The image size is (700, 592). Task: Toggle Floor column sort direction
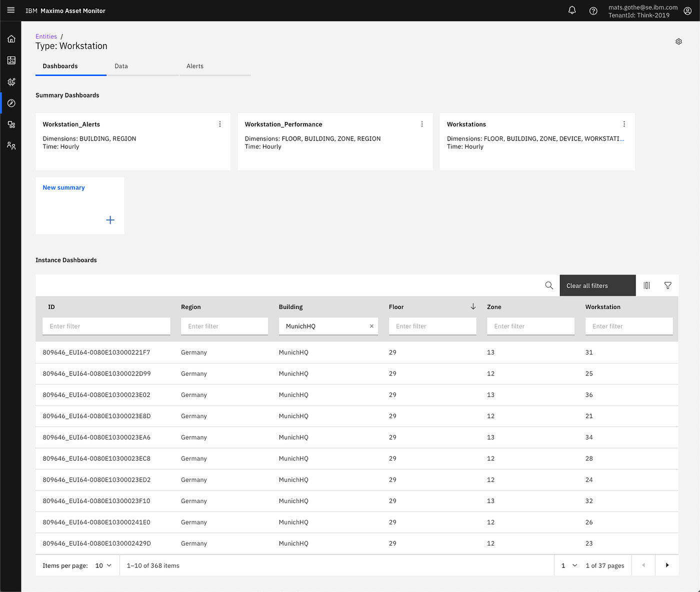tap(473, 306)
